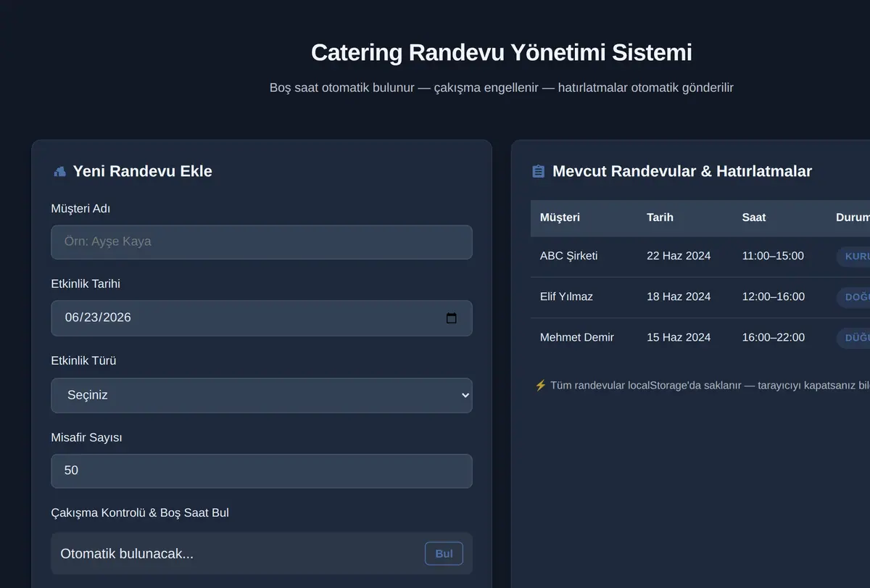This screenshot has width=870, height=588.
Task: Click the icon beside Yeni Randevu Ekle heading
Action: (x=59, y=172)
